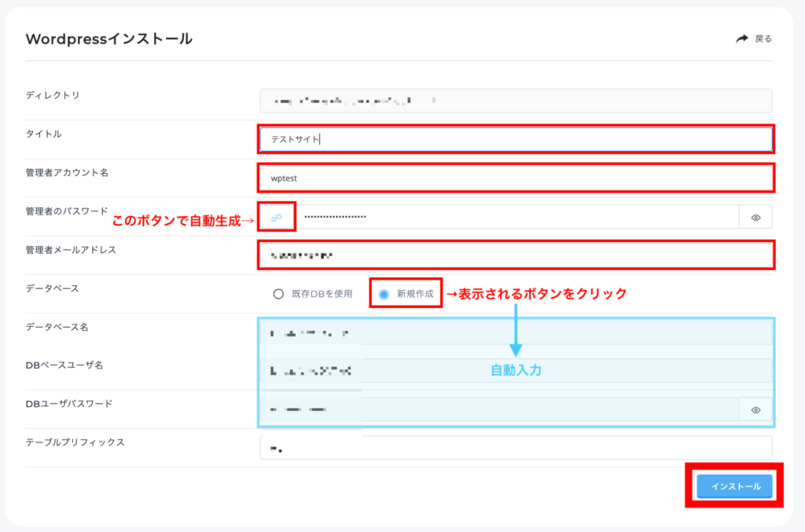Select the 既存DBを使用 radio button
Image resolution: width=805 pixels, height=532 pixels.
coord(278,294)
